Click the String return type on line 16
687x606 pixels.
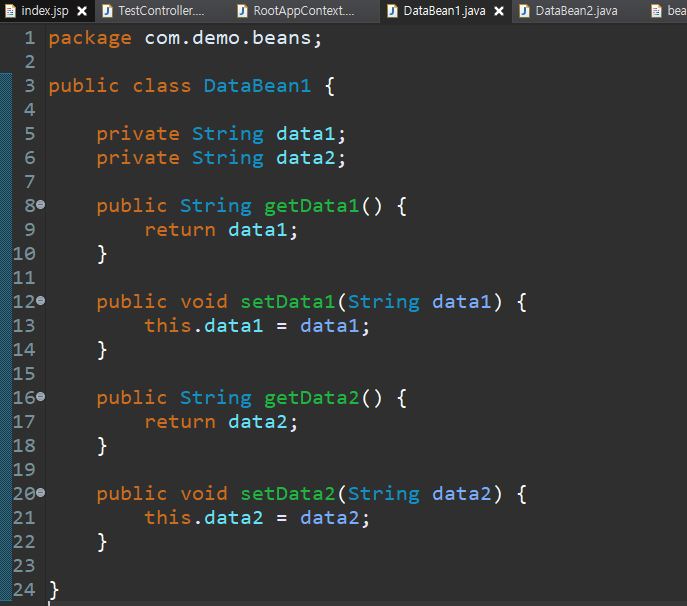216,398
